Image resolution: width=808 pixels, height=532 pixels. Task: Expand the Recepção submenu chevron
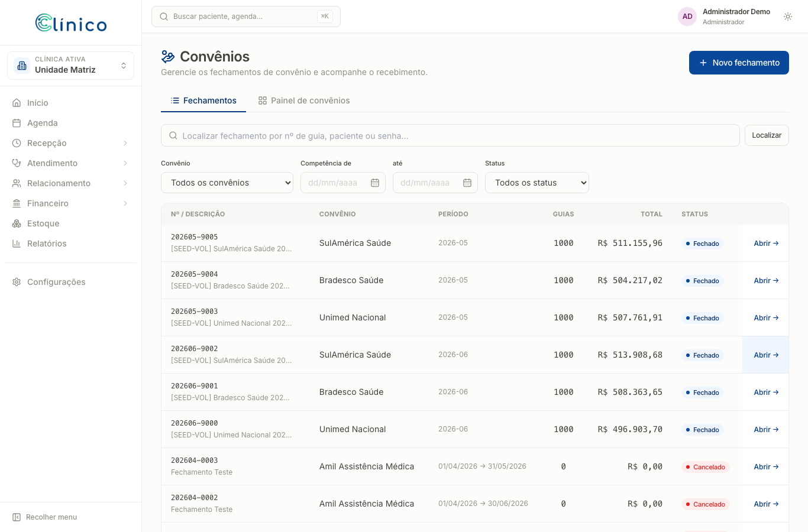point(125,143)
